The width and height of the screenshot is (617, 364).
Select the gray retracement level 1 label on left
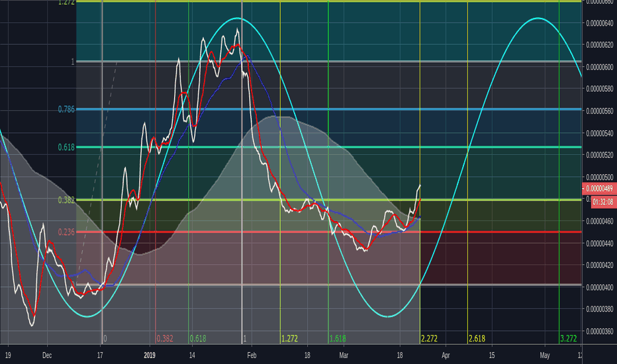[72, 62]
